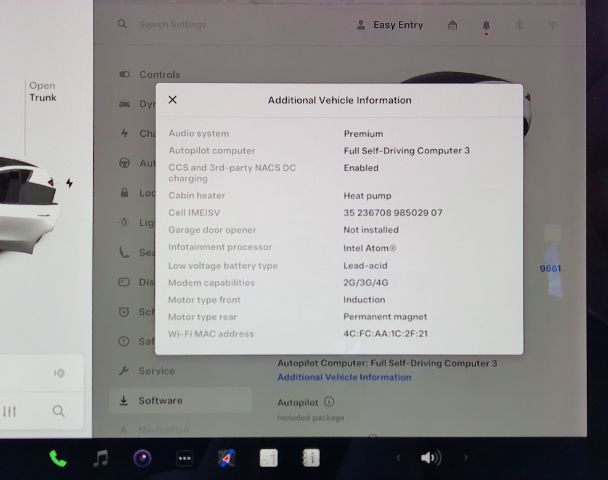The width and height of the screenshot is (608, 480).
Task: Tap the charge port lightning bolt icon
Action: pos(69,183)
